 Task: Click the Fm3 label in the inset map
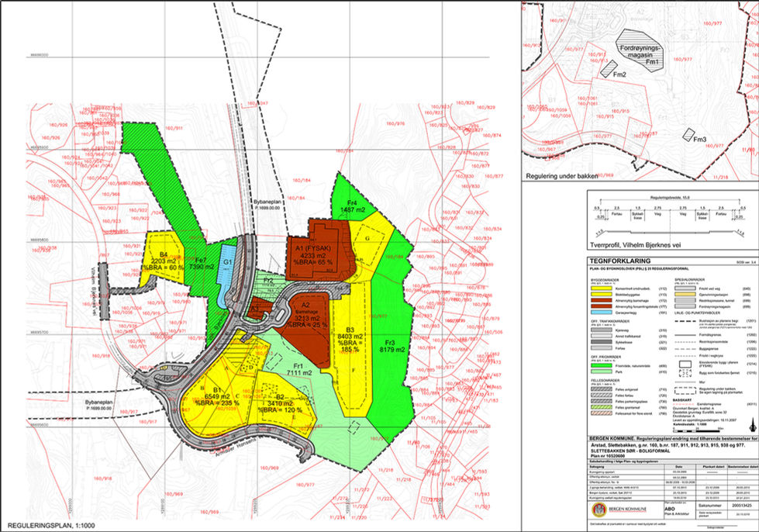[x=699, y=140]
